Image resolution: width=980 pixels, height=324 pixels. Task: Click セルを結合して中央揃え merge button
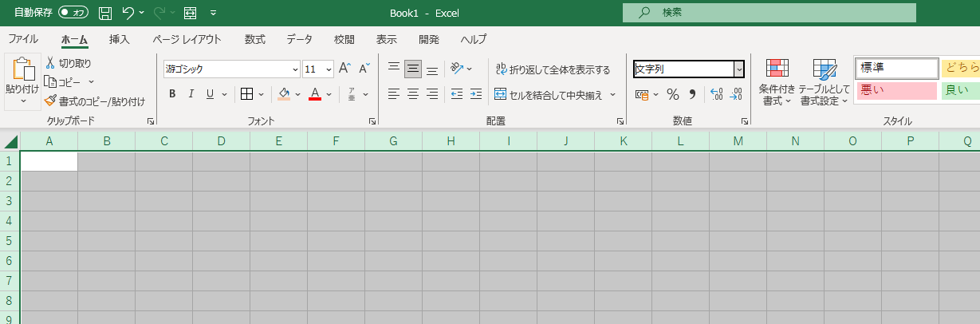(549, 95)
